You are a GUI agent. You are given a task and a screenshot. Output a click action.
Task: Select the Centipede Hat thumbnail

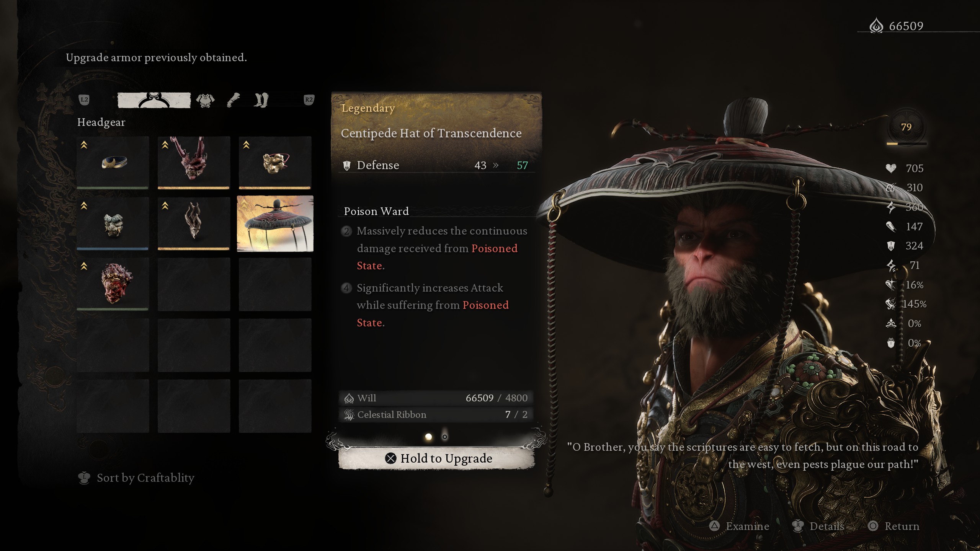(x=275, y=223)
